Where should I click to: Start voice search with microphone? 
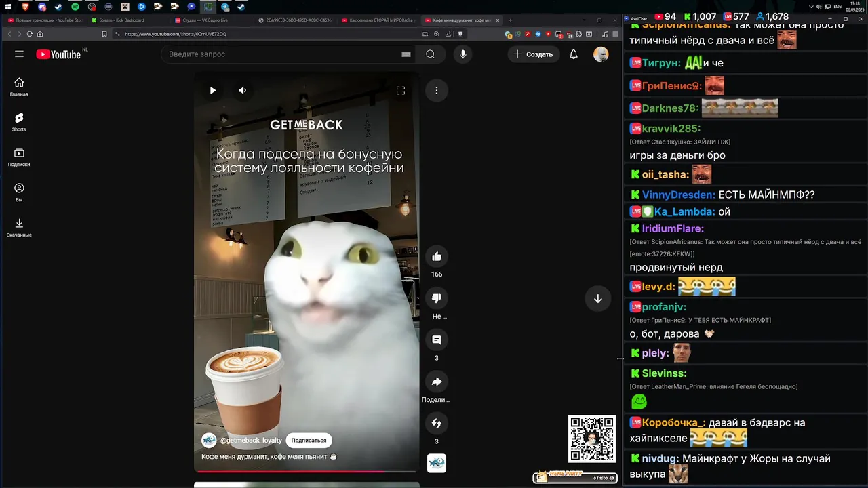(463, 54)
